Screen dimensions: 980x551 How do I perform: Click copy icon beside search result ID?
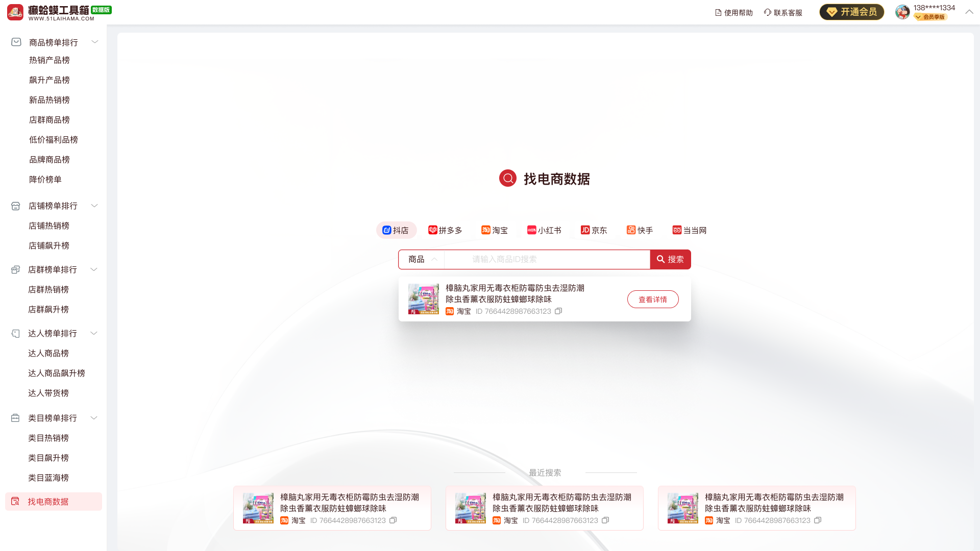pos(558,311)
